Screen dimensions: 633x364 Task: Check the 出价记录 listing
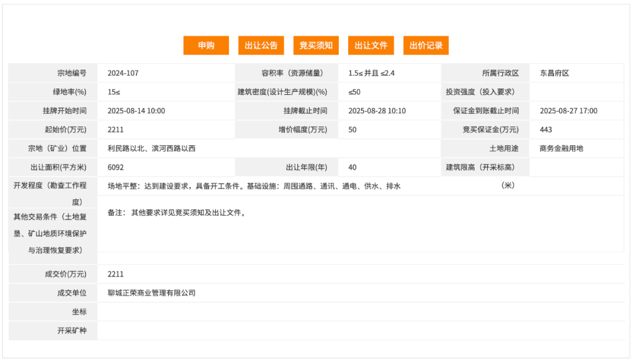tap(426, 45)
